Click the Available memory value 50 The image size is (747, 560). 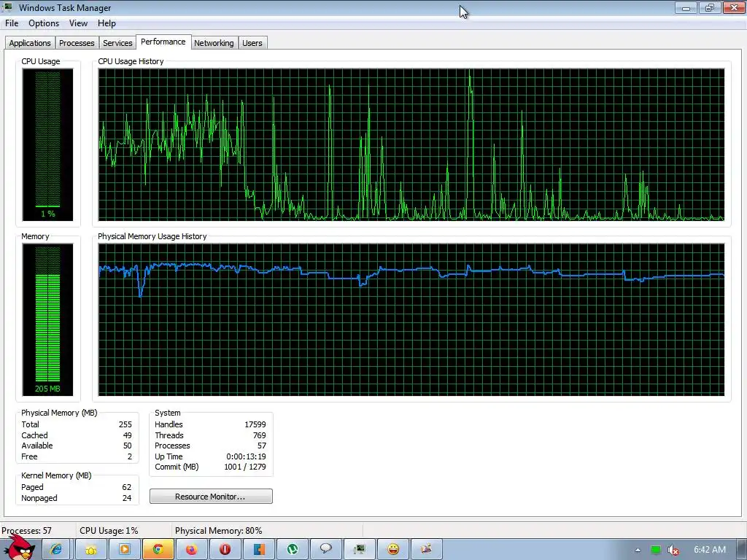(127, 446)
